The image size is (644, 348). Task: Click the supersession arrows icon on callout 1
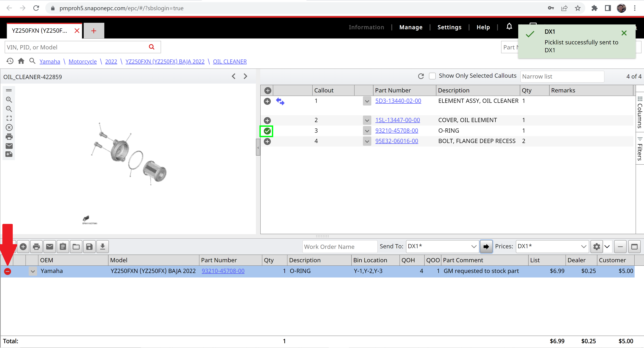pos(280,101)
